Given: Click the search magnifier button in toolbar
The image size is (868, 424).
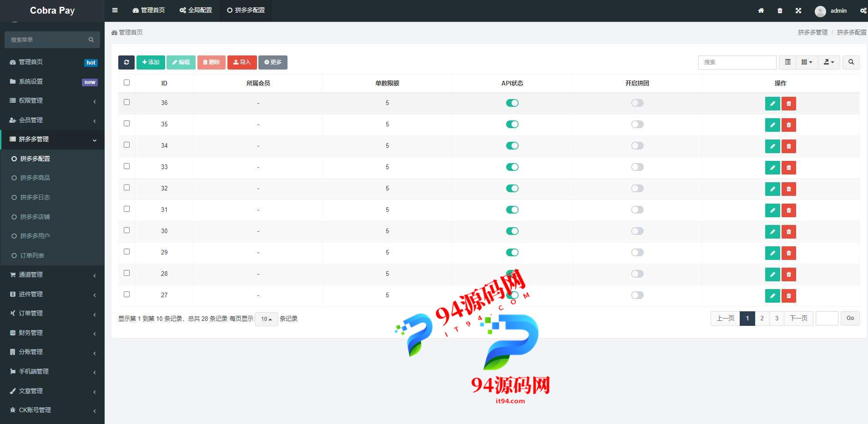Looking at the screenshot, I should click(851, 62).
